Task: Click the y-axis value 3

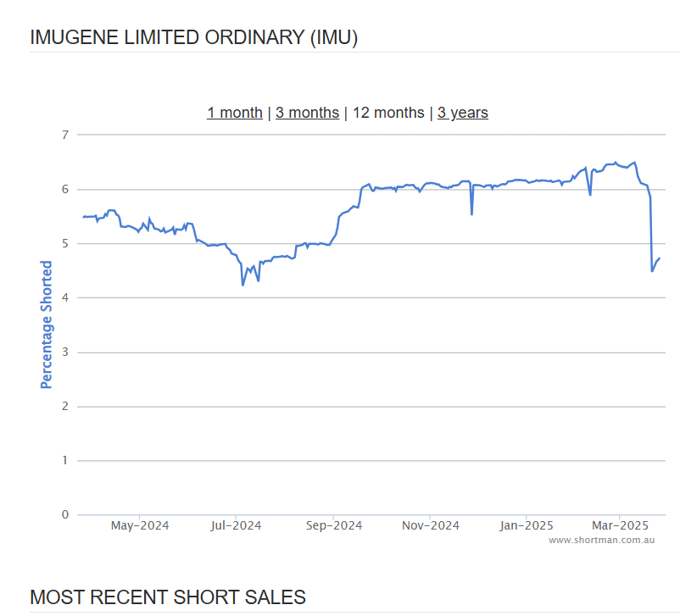Action: [x=65, y=352]
